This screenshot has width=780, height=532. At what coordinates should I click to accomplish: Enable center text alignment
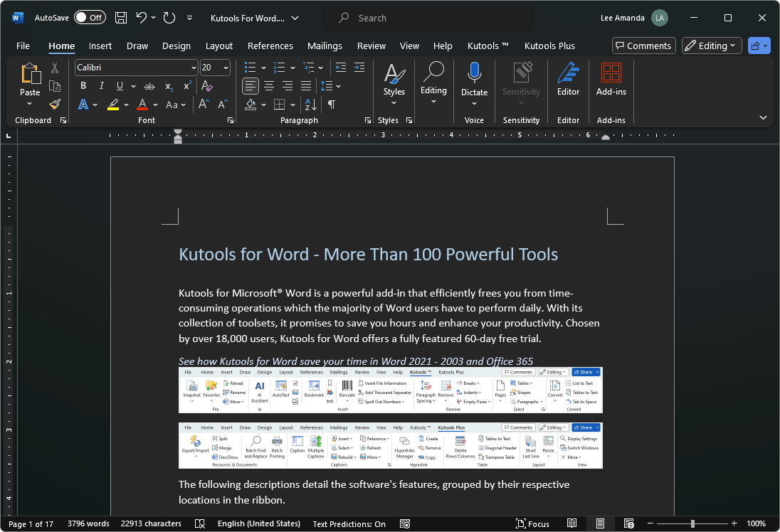269,85
